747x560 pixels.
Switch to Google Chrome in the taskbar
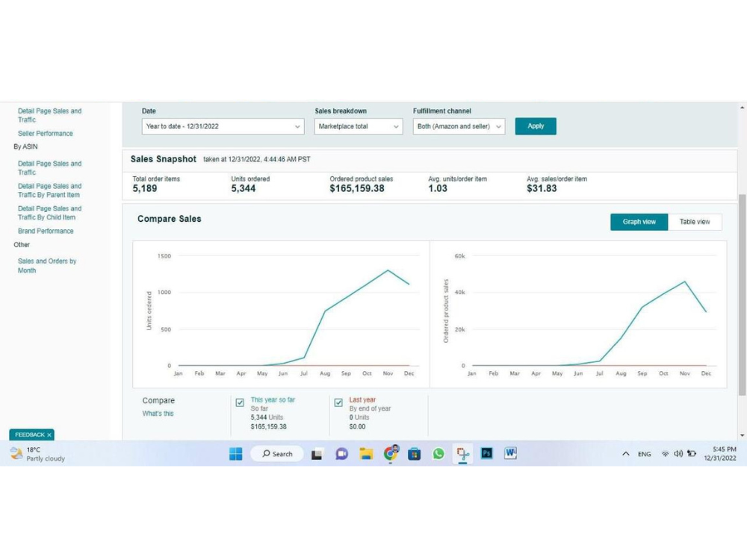[391, 453]
